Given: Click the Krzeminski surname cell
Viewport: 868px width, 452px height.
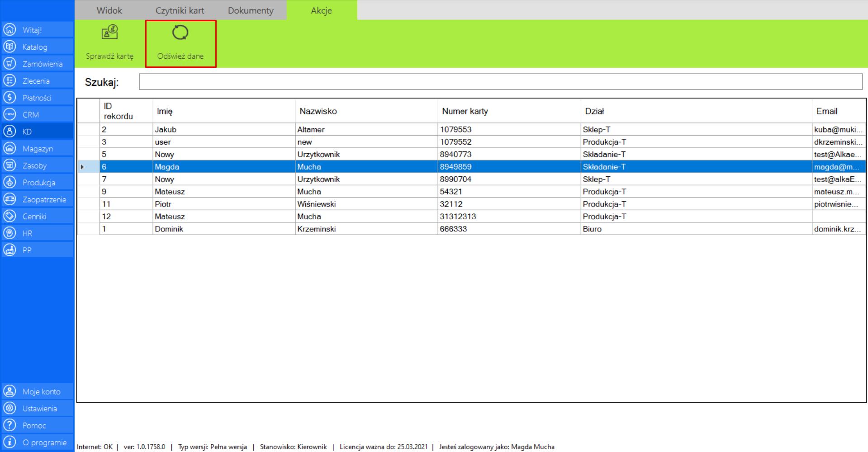Looking at the screenshot, I should 366,229.
